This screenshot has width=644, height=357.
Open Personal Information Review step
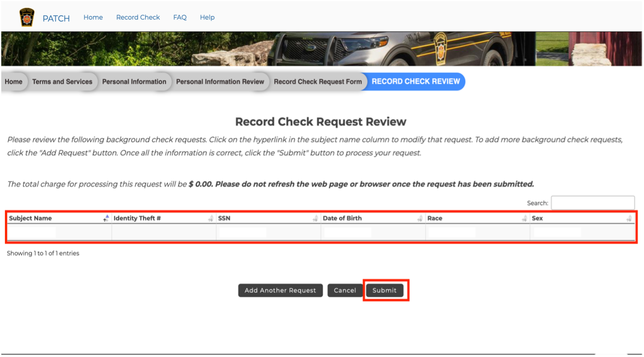pos(220,82)
